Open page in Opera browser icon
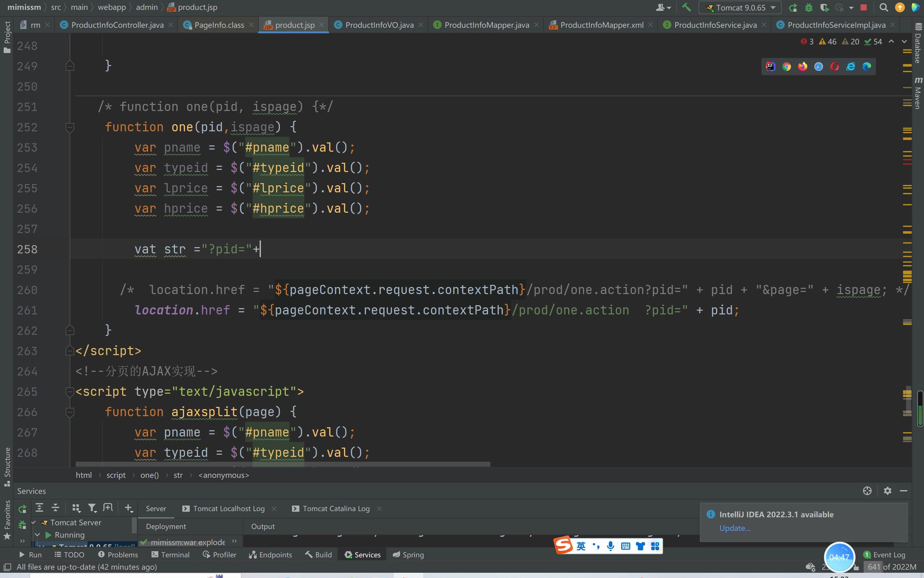This screenshot has height=578, width=924. pyautogui.click(x=835, y=67)
